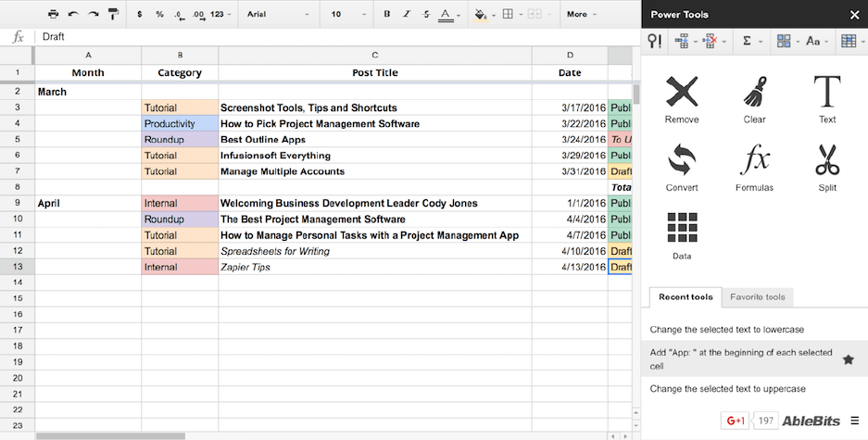Select the Productivity category cell
The width and height of the screenshot is (868, 440).
180,123
